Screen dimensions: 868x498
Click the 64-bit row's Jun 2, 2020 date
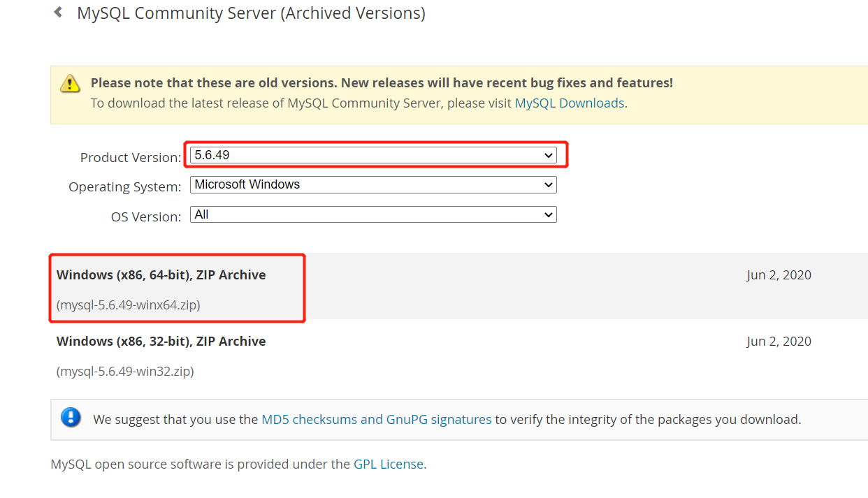point(779,275)
